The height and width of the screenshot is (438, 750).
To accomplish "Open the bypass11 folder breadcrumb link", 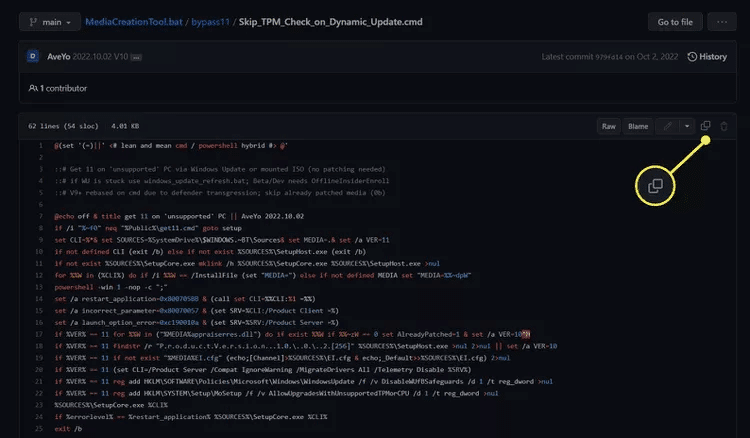I will coord(210,22).
